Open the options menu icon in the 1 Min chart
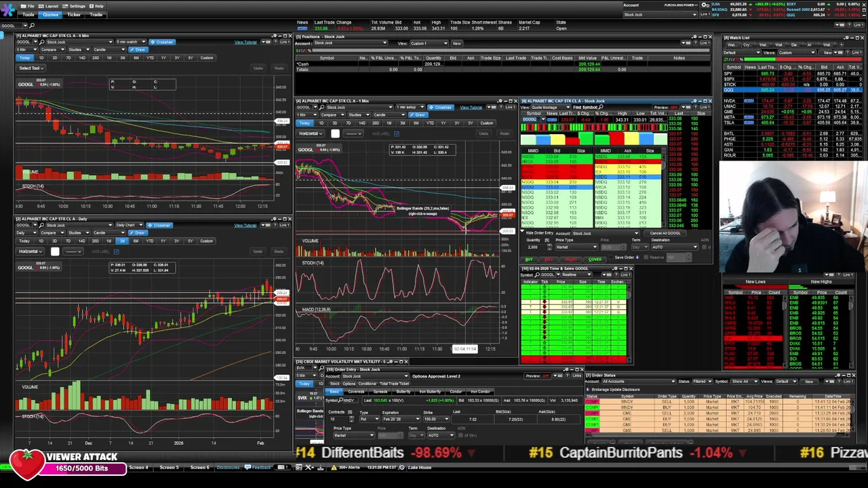Screen dimensions: 868x488 pyautogui.click(x=492, y=107)
